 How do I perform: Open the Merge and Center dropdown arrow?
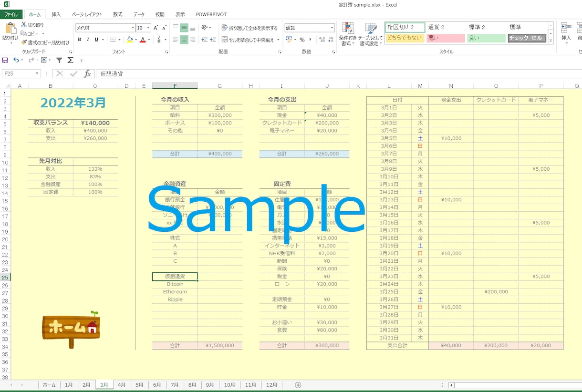coord(279,40)
